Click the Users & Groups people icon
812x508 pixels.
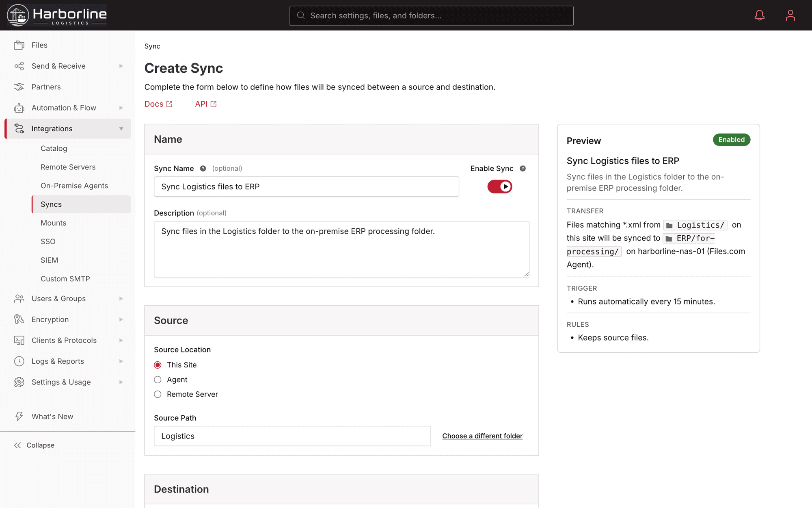pos(19,299)
